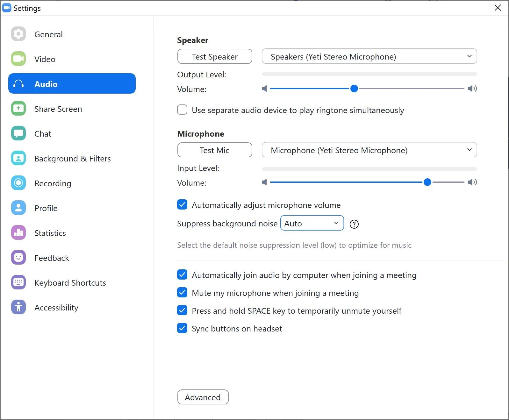Open Chat settings
The height and width of the screenshot is (420, 509).
(72, 133)
